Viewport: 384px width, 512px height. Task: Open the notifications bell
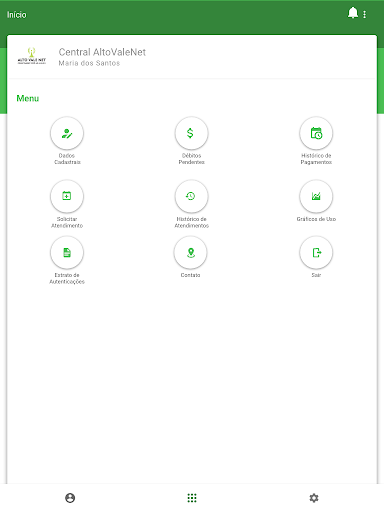coord(353,13)
